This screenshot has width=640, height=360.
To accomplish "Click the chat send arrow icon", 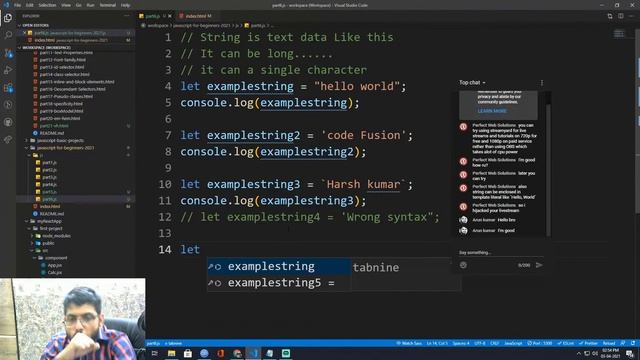I will (539, 265).
